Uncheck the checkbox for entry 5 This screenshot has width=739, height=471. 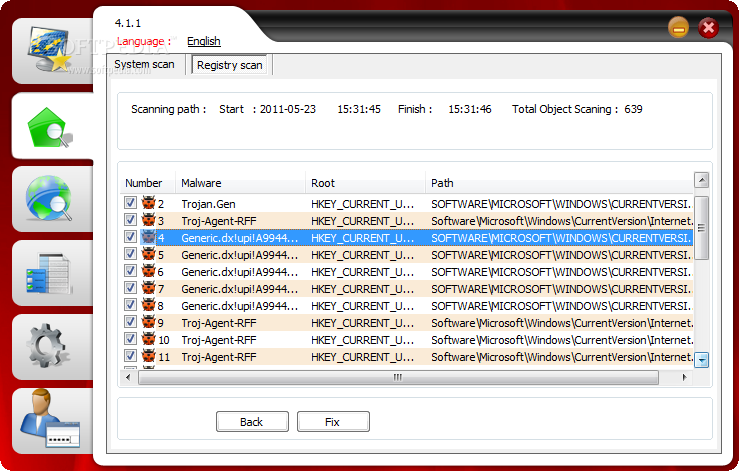point(130,254)
